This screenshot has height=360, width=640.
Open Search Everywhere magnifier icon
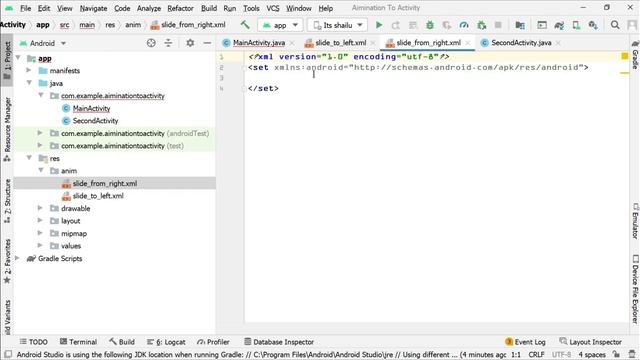pos(615,25)
